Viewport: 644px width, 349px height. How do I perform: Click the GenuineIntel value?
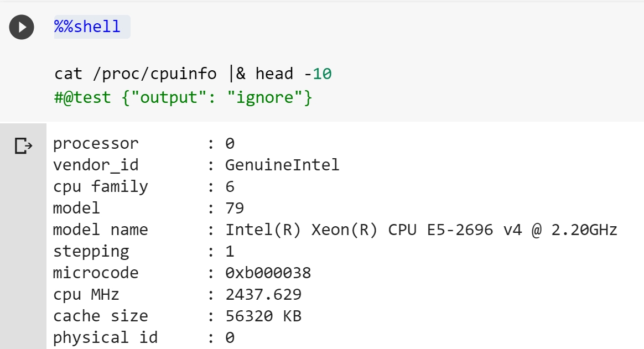coord(282,165)
